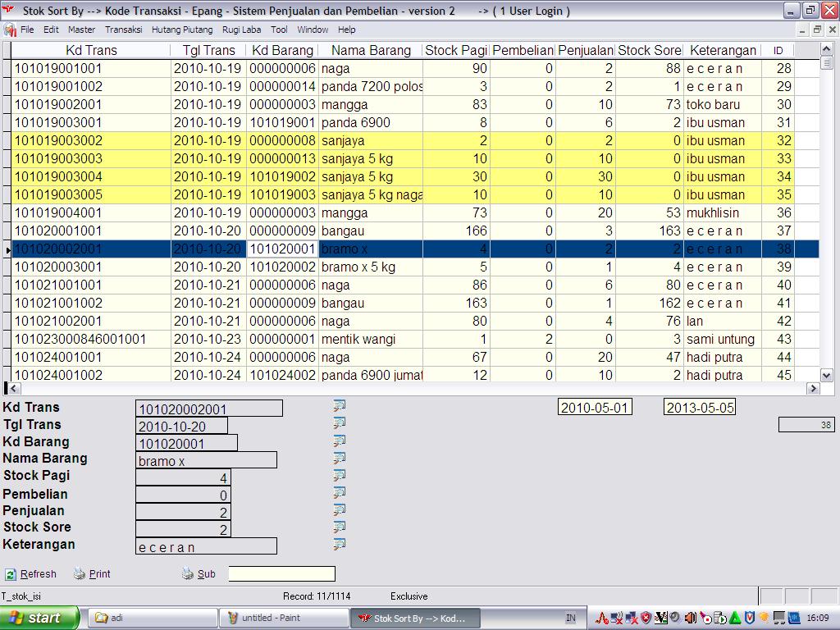Click the search icon beside Kd Trans field
The width and height of the screenshot is (840, 630).
coord(339,406)
